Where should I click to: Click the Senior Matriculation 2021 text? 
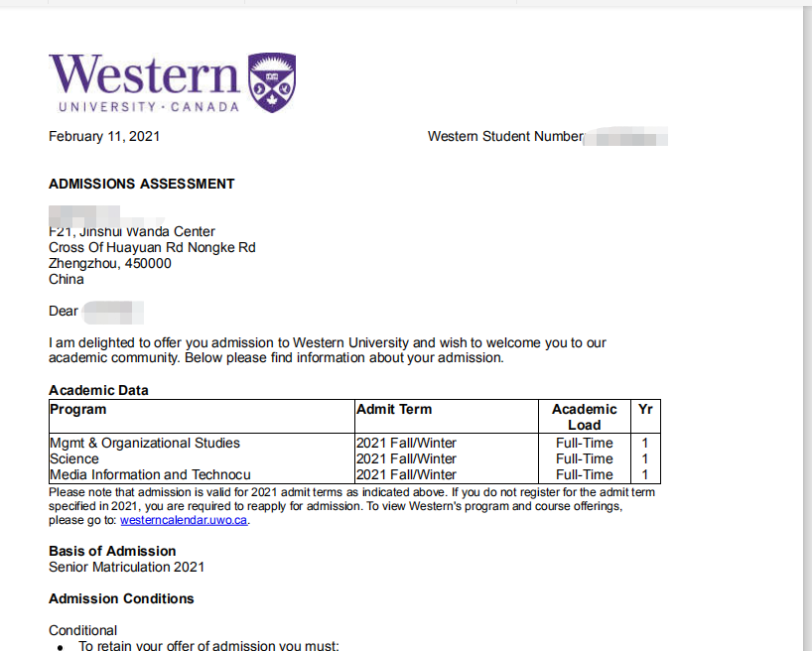pyautogui.click(x=127, y=567)
